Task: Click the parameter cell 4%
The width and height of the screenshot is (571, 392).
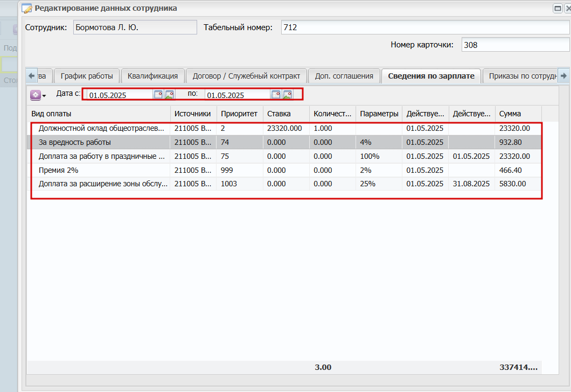Action: coord(379,142)
